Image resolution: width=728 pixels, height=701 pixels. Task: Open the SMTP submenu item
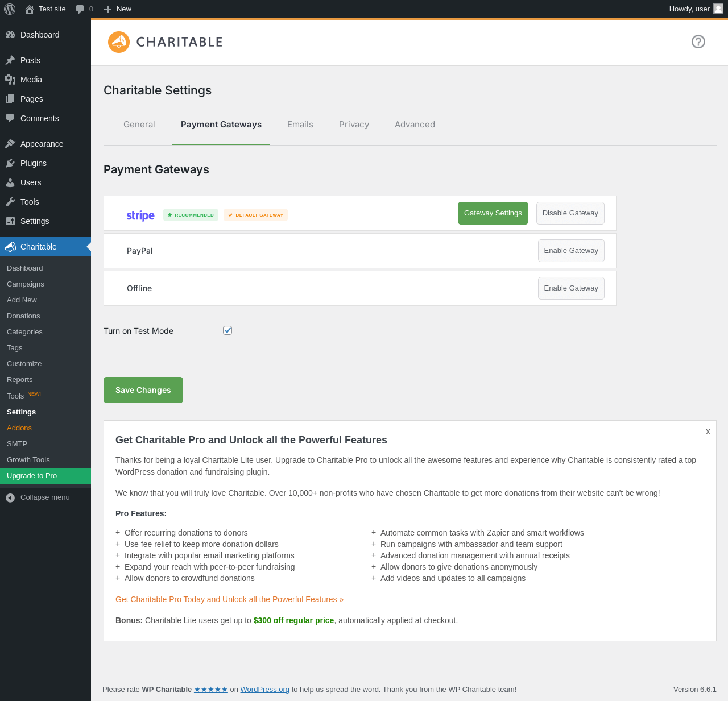45,444
